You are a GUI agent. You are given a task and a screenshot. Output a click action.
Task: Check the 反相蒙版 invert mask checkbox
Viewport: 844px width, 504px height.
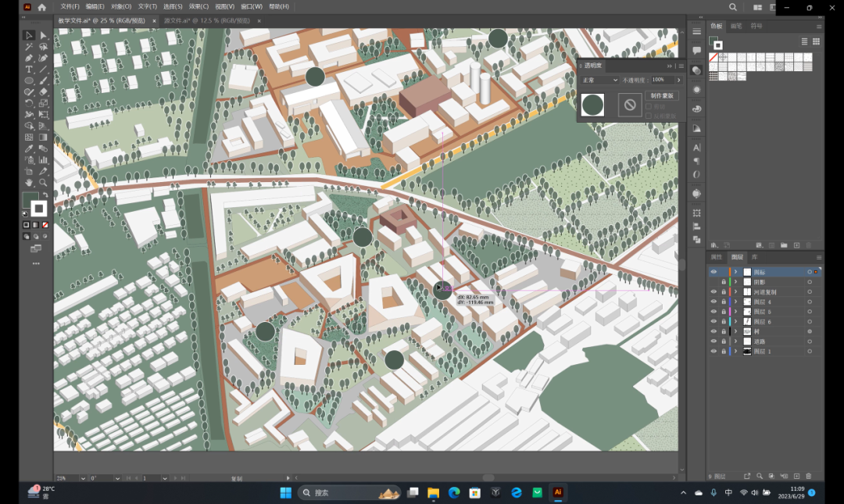point(648,116)
